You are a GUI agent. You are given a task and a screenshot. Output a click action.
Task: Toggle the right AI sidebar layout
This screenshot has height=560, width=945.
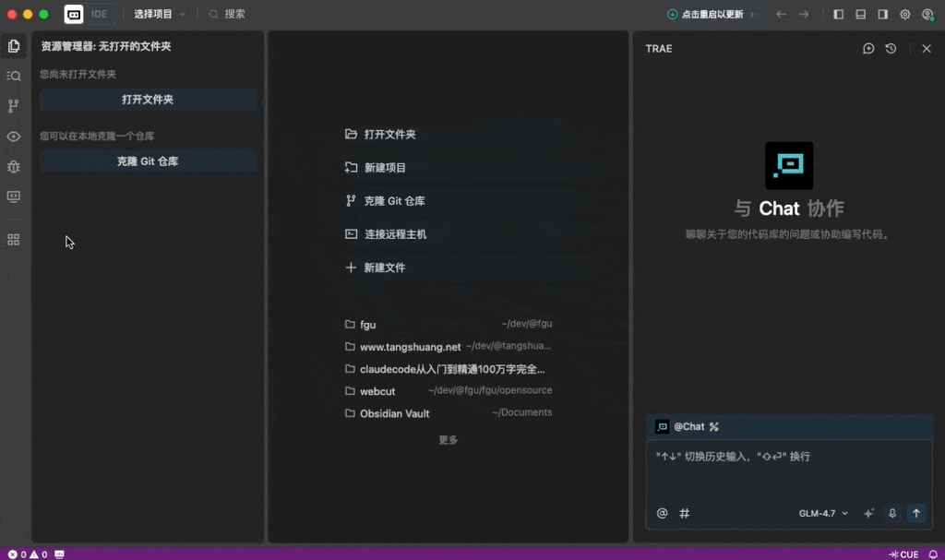(883, 15)
